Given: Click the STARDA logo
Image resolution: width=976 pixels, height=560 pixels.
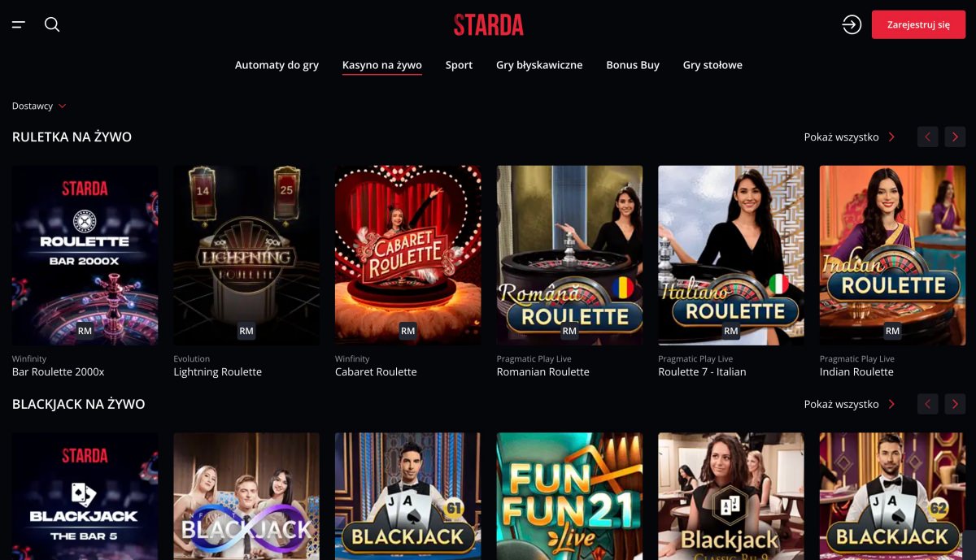Looking at the screenshot, I should pyautogui.click(x=489, y=24).
